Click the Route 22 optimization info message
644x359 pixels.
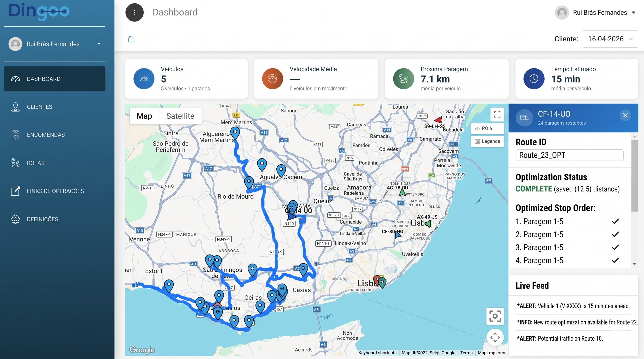[577, 322]
